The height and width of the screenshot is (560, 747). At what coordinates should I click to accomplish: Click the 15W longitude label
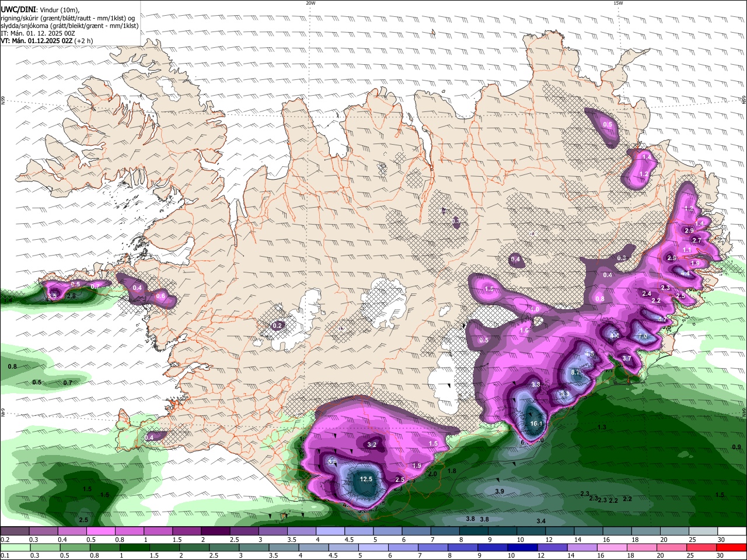[x=617, y=3]
